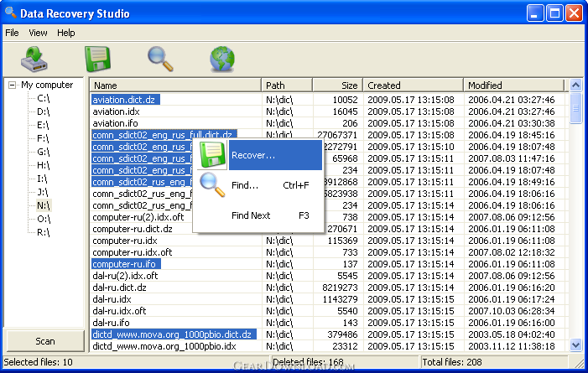The width and height of the screenshot is (588, 373).
Task: Select drive G:\ in the tree
Action: (x=43, y=152)
